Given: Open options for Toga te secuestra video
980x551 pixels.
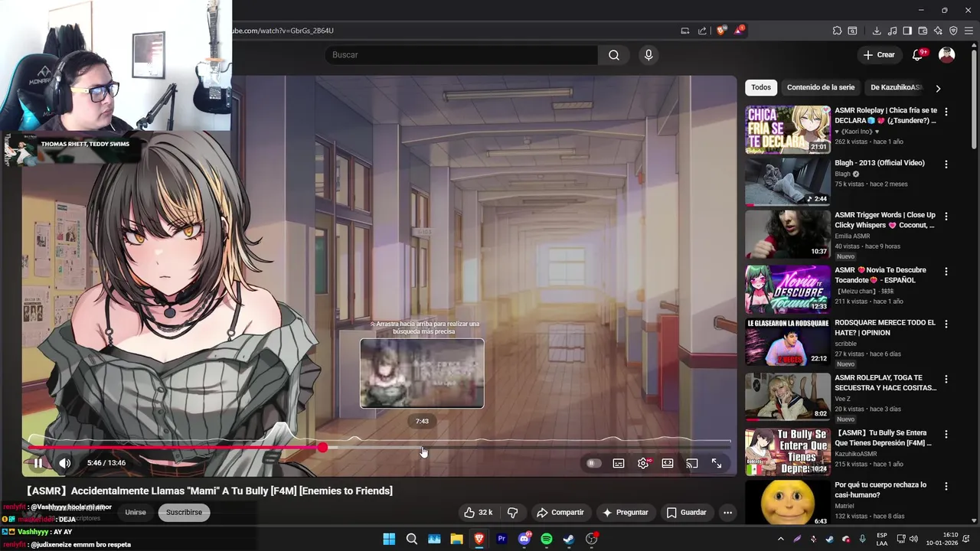Looking at the screenshot, I should (946, 379).
